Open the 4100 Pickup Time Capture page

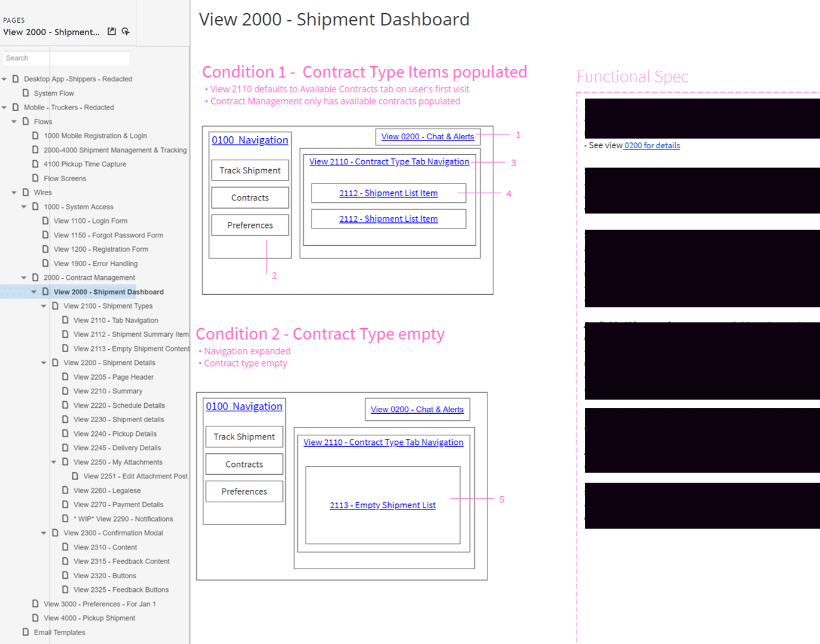[x=85, y=164]
